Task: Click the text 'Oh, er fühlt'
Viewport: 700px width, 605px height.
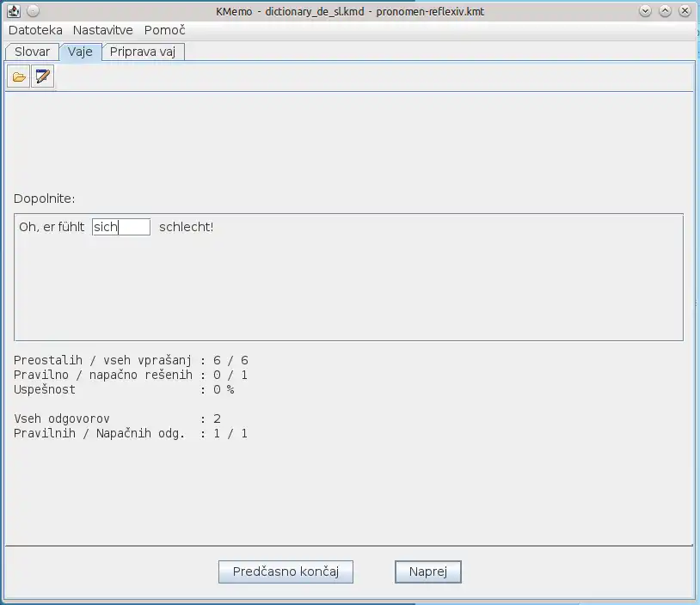Action: (x=52, y=227)
